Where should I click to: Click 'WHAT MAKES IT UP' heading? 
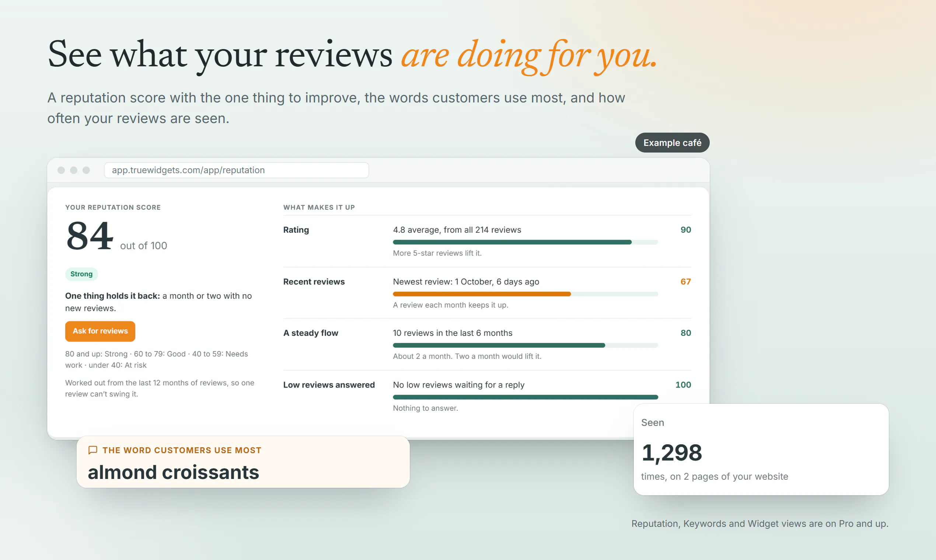coord(319,207)
